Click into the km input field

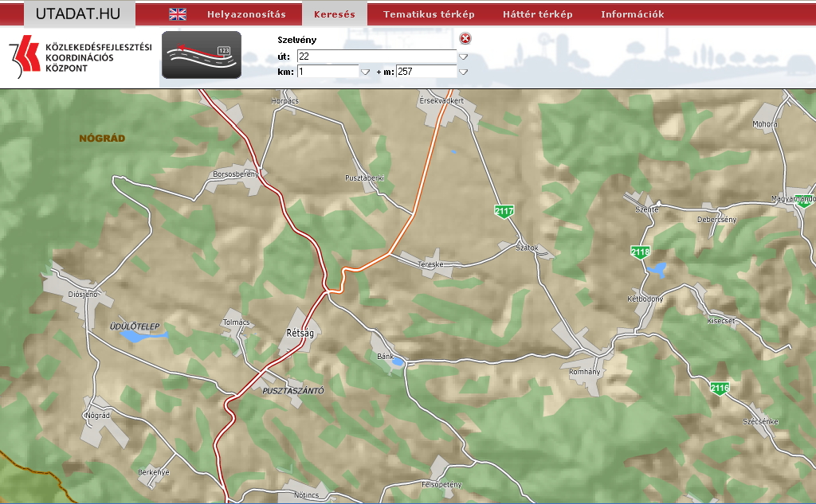click(327, 72)
